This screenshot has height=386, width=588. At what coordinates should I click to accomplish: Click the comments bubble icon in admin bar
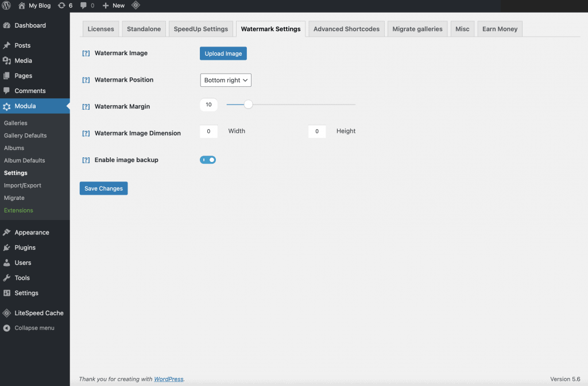(84, 6)
